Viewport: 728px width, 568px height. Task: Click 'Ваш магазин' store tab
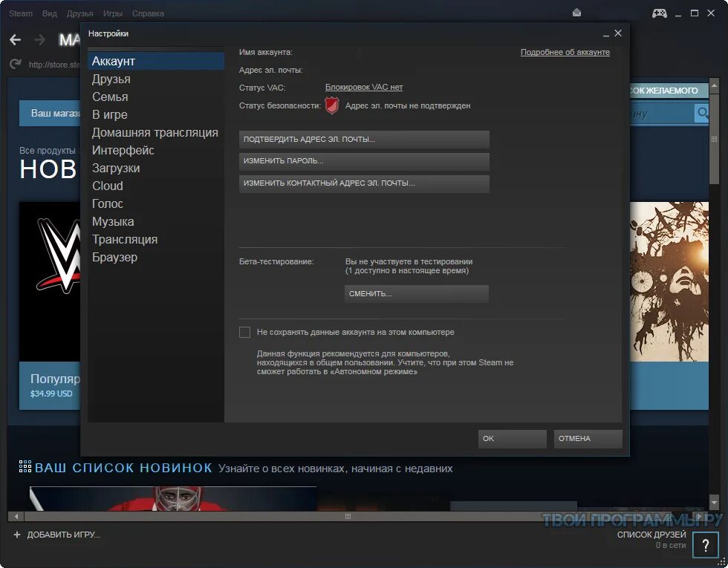click(50, 113)
